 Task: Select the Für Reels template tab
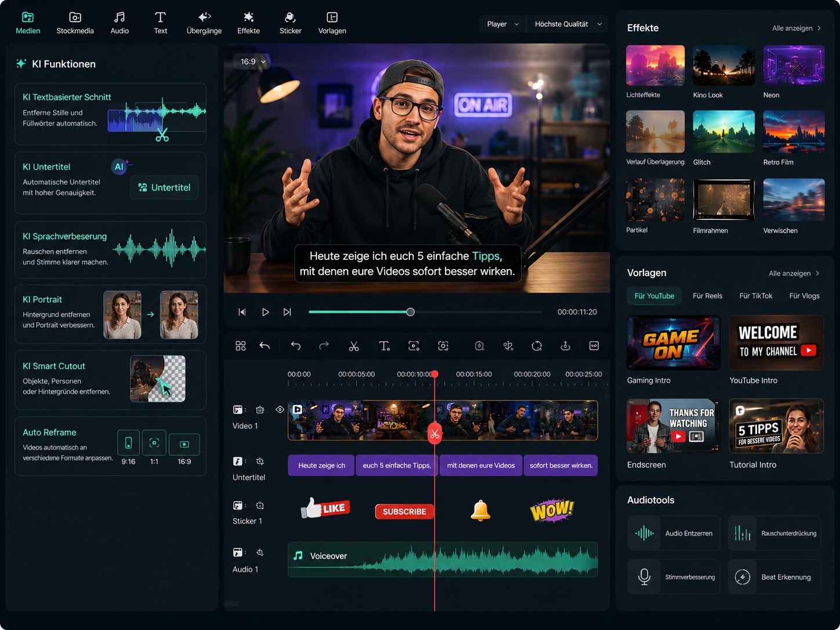(707, 296)
